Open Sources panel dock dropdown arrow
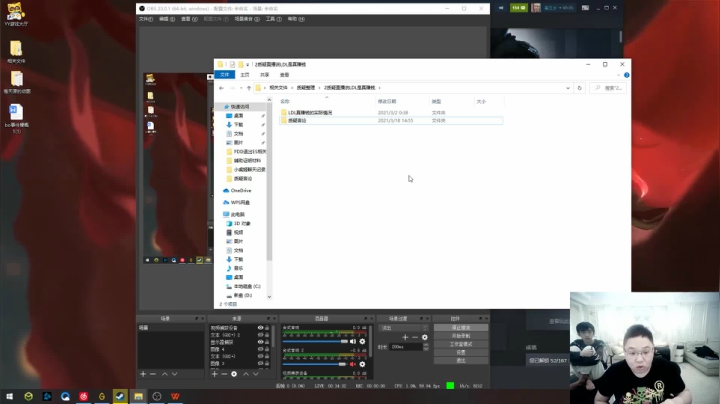The image size is (720, 404). [x=269, y=319]
